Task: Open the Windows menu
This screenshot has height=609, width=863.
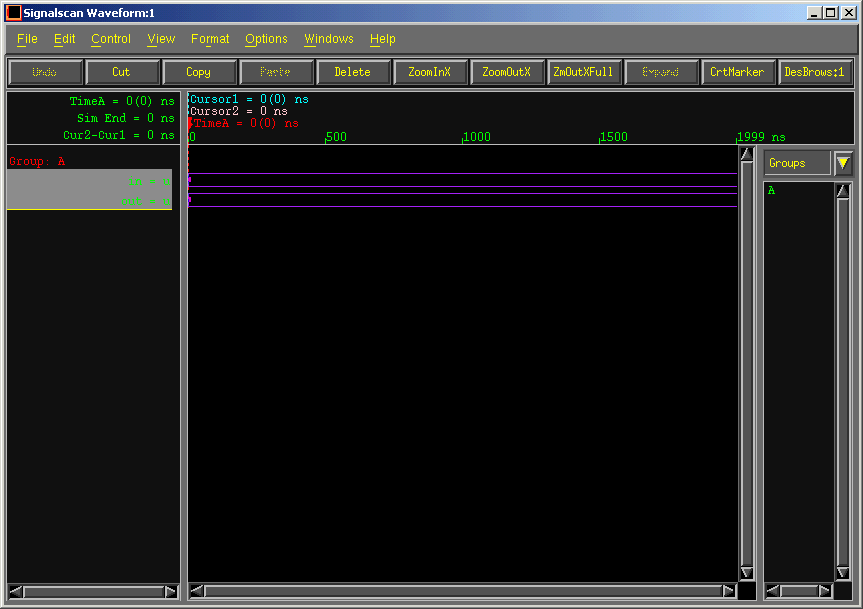Action: (x=329, y=39)
